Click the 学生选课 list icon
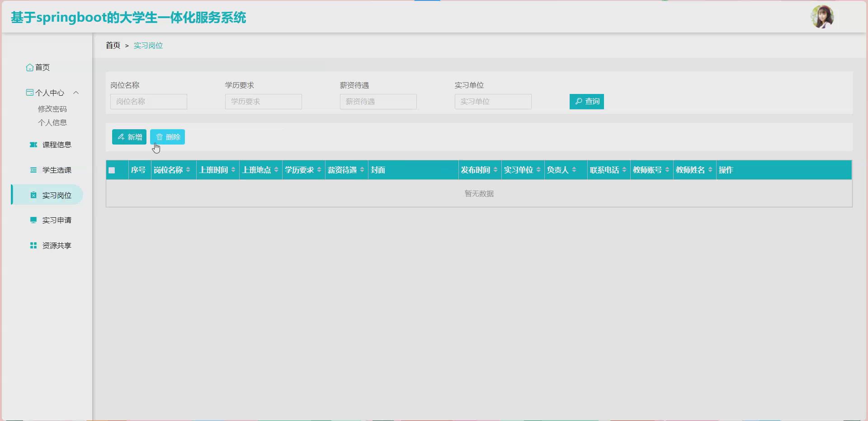868x421 pixels. (x=33, y=170)
